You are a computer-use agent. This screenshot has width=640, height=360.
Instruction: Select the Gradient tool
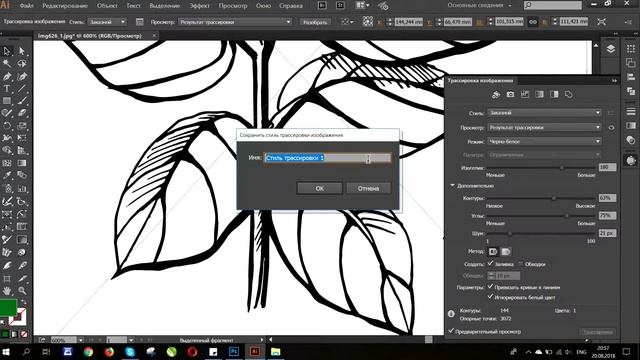pyautogui.click(x=22, y=163)
